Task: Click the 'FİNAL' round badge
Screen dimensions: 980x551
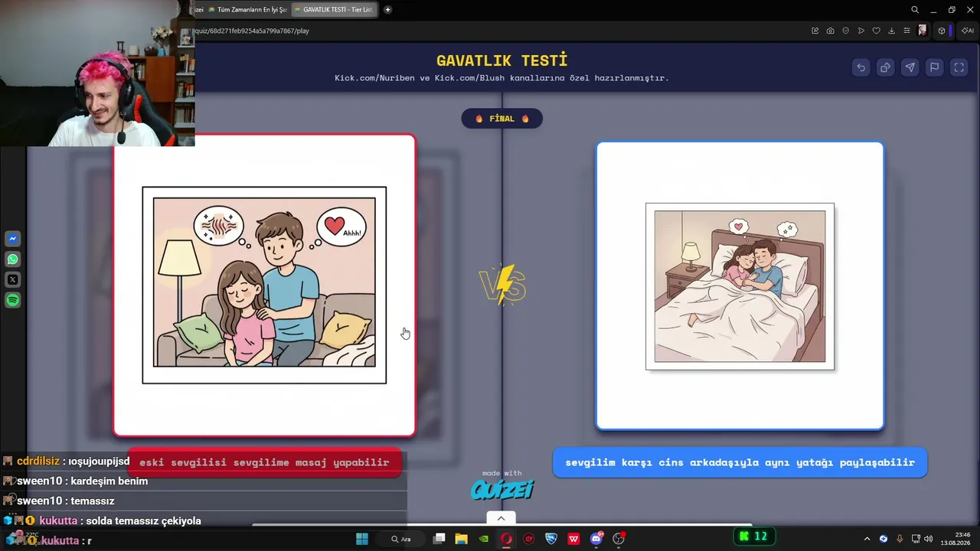Action: (501, 119)
